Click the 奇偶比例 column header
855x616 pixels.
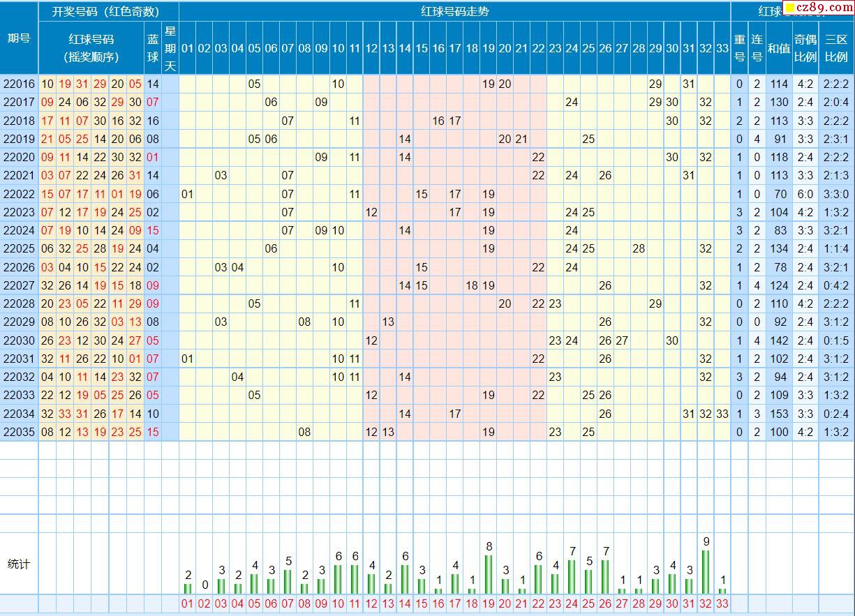pyautogui.click(x=805, y=47)
